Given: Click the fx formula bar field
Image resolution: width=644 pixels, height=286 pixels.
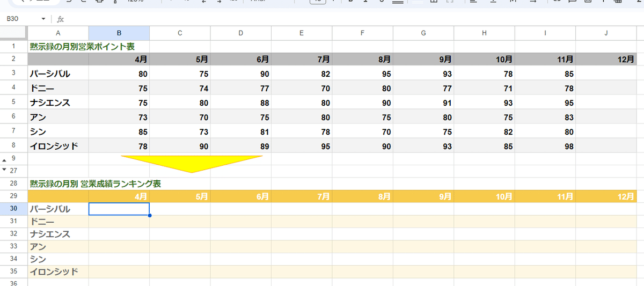Looking at the screenshot, I should pyautogui.click(x=354, y=19).
